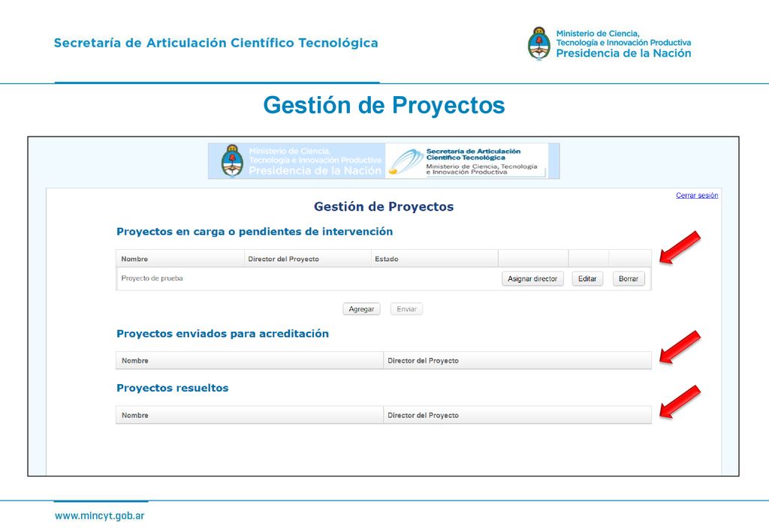Click the Secretaría de Articulación swoosh logo
The width and height of the screenshot is (769, 532).
406,161
